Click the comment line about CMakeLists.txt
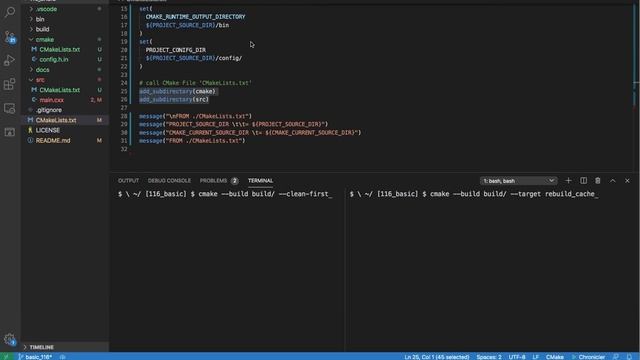Viewport: 640px width, 360px height. point(195,83)
